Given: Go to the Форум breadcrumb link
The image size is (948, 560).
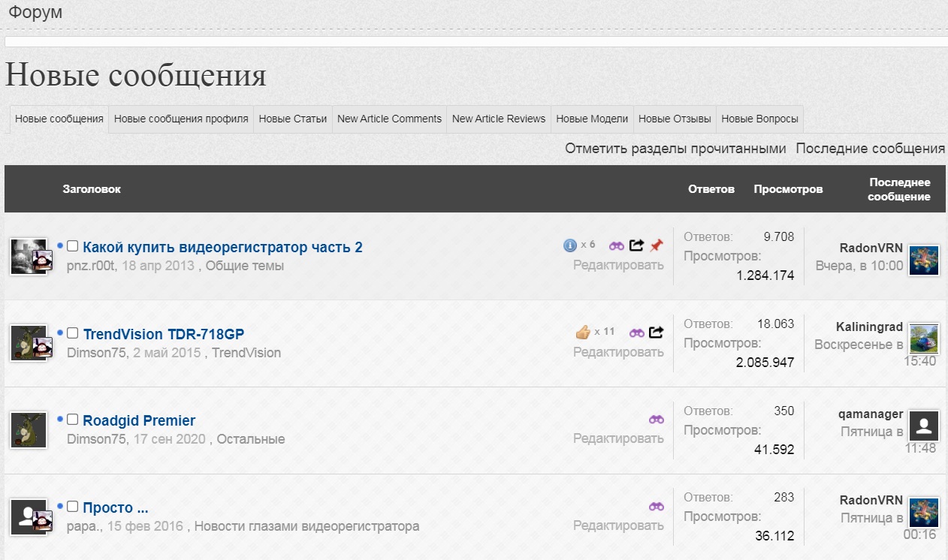Looking at the screenshot, I should 35,13.
